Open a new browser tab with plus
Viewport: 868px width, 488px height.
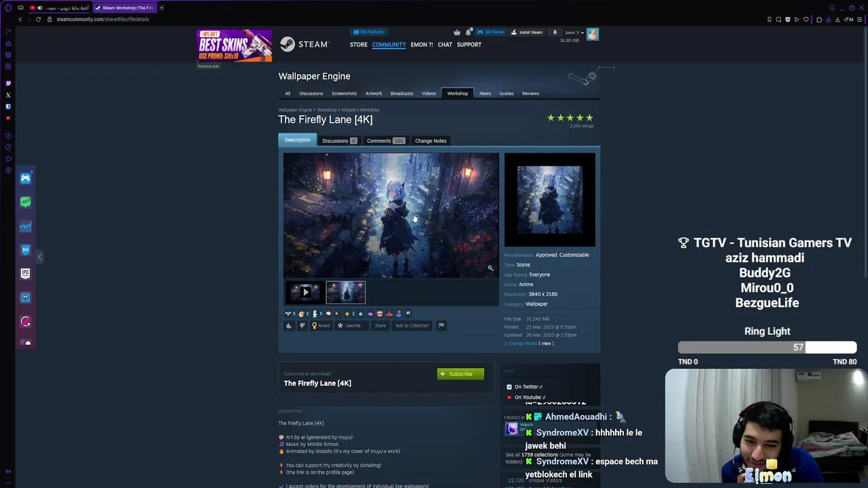click(161, 7)
